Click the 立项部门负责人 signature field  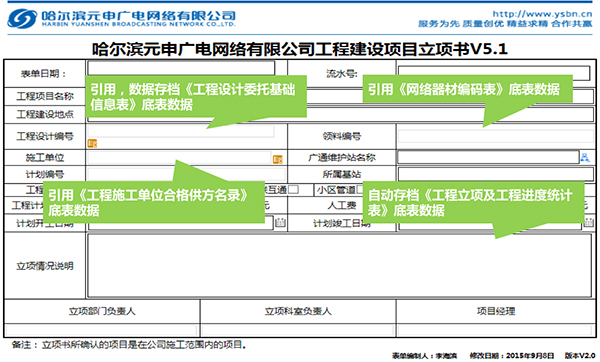[102, 330]
